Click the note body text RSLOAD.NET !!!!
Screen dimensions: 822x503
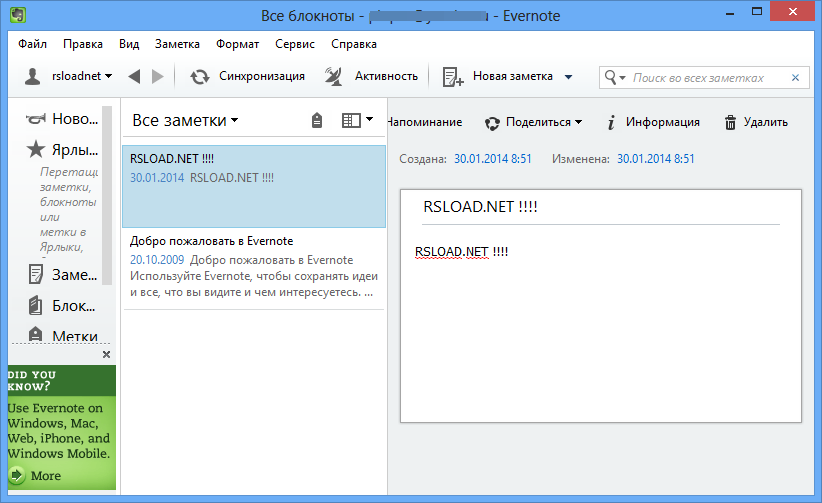coord(461,252)
